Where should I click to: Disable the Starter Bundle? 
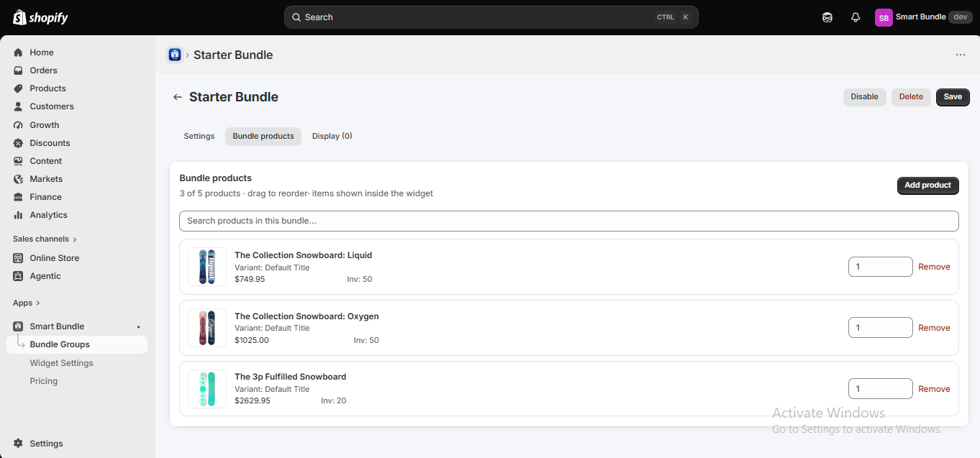tap(864, 97)
